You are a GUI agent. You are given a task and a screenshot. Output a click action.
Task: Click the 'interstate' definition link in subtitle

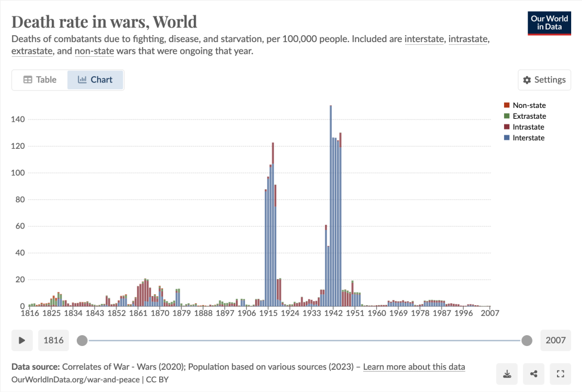[425, 39]
